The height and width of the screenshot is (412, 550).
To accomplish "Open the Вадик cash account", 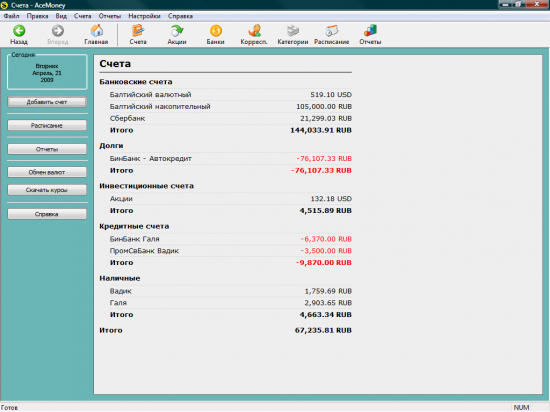I will [x=120, y=291].
